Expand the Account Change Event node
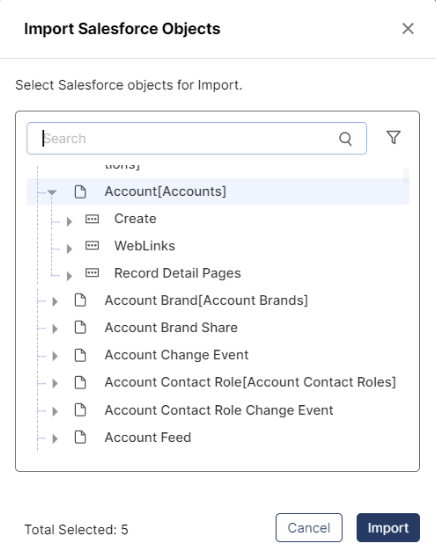This screenshot has height=555, width=436. [55, 356]
